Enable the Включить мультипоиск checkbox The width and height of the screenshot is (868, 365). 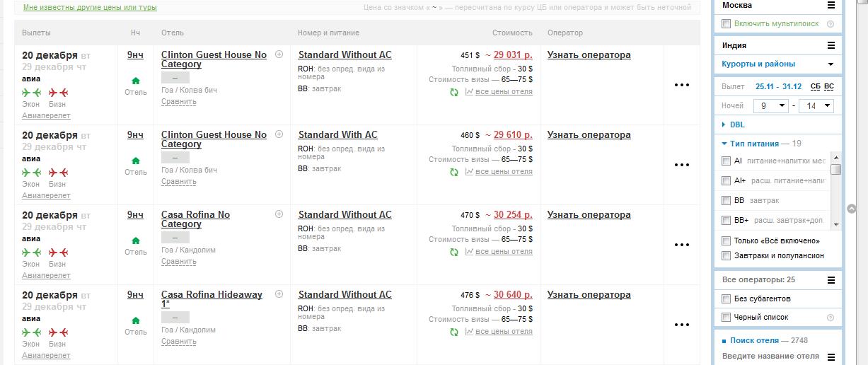coord(726,24)
